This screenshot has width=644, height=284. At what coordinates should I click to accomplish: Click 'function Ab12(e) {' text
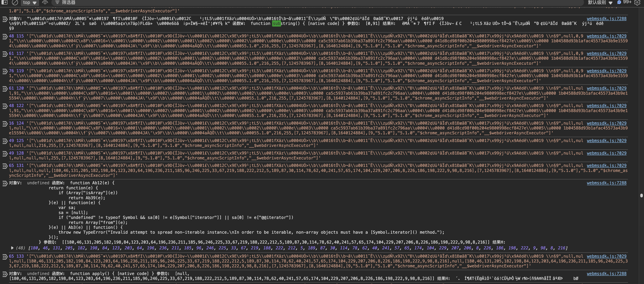92,183
